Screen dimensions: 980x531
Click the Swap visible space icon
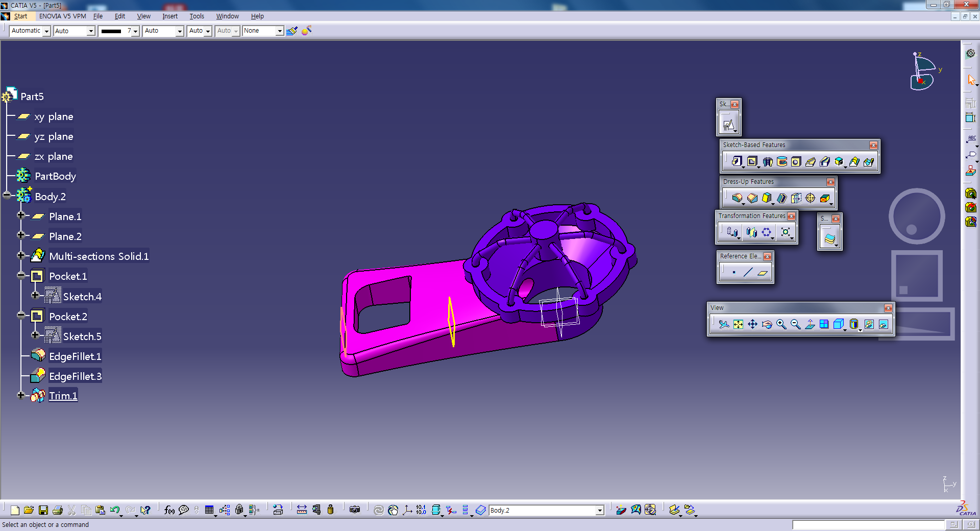tap(883, 324)
